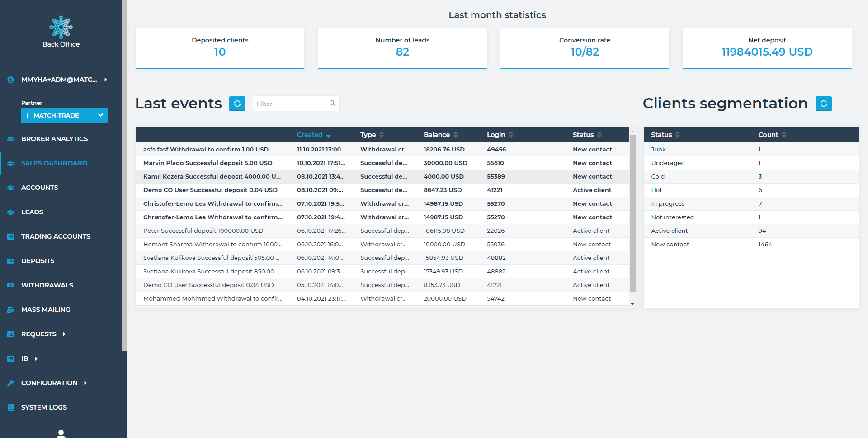Screen dimensions: 868x438
Task: Expand the IB sidebar entry
Action: (25, 358)
